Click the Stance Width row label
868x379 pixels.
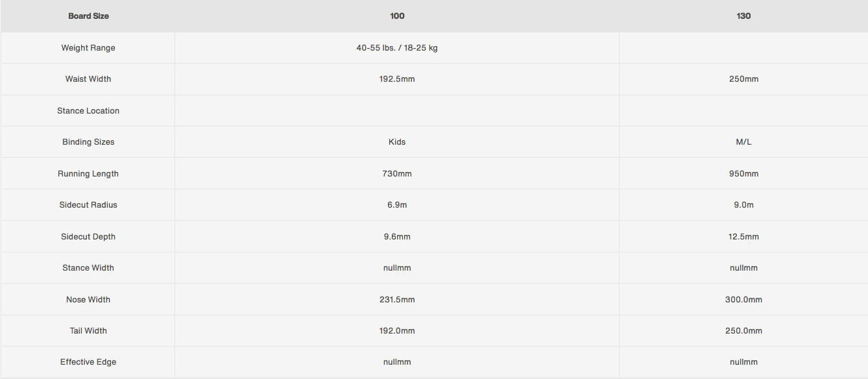click(x=88, y=268)
